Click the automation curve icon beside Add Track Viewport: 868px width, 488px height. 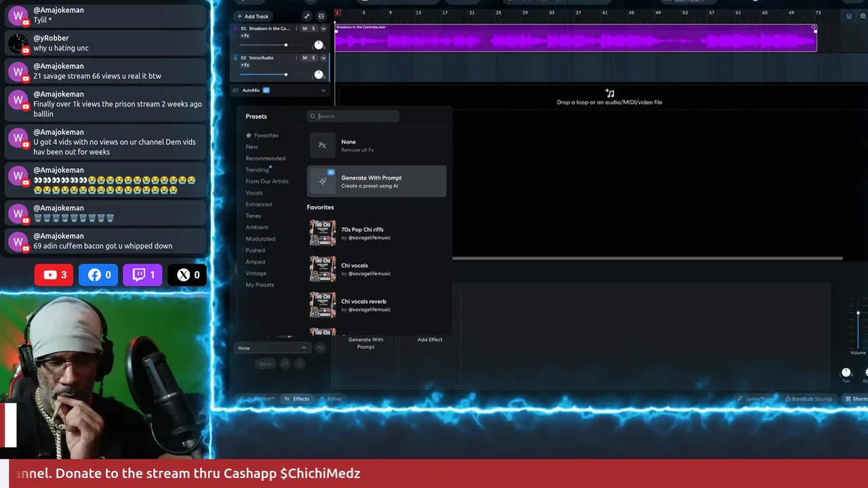(x=307, y=16)
